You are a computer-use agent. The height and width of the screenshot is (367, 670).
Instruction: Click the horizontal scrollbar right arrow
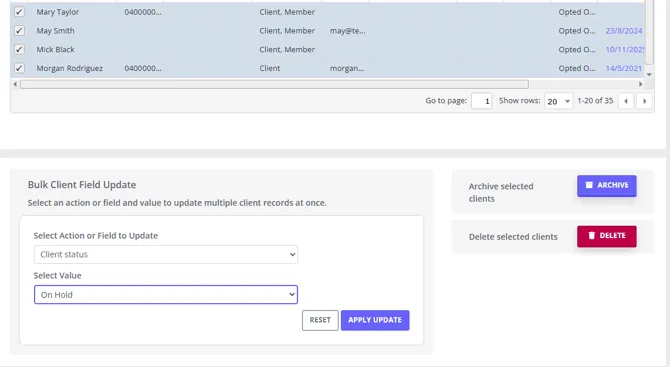coord(641,84)
